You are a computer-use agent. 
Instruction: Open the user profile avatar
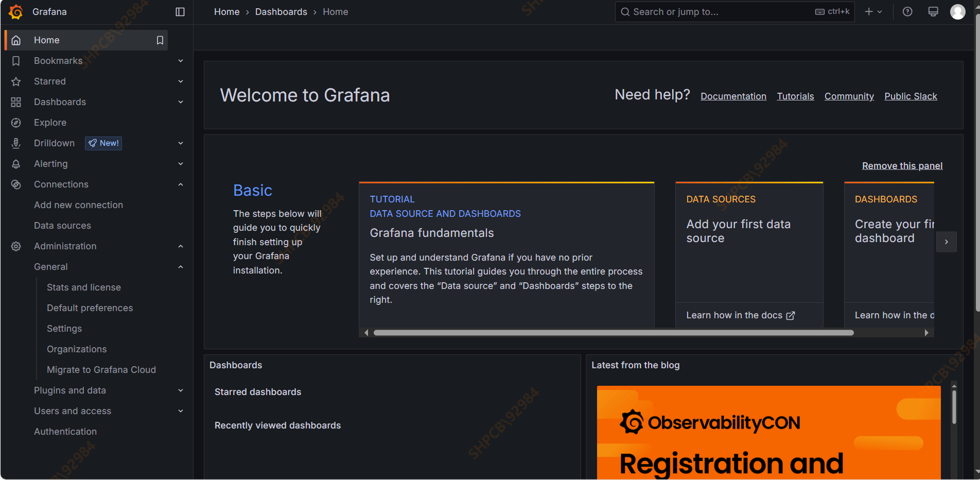pos(958,11)
